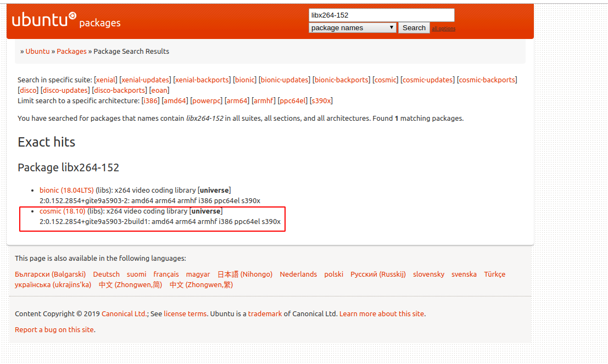The width and height of the screenshot is (608, 364).
Task: Open the package names dropdown
Action: click(x=353, y=28)
